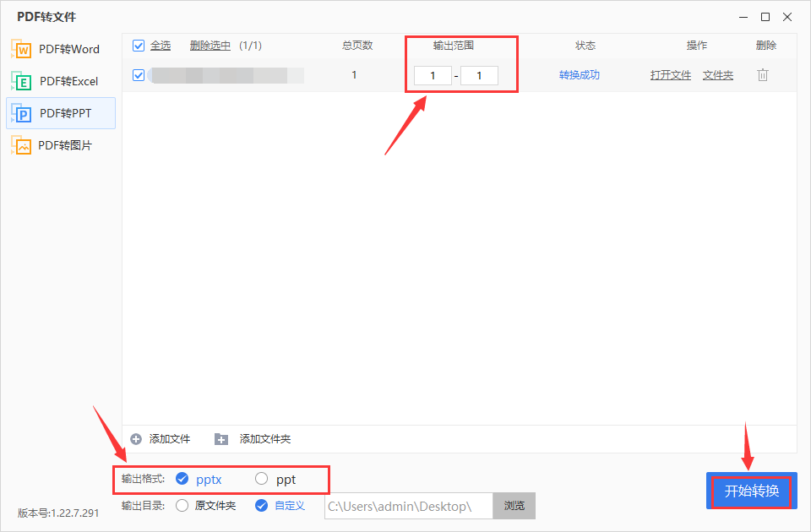811x532 pixels.
Task: Click the 打开文件 link
Action: click(670, 75)
